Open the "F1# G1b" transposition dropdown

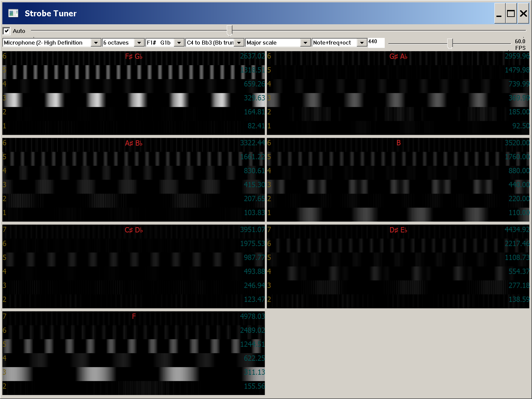coord(179,43)
